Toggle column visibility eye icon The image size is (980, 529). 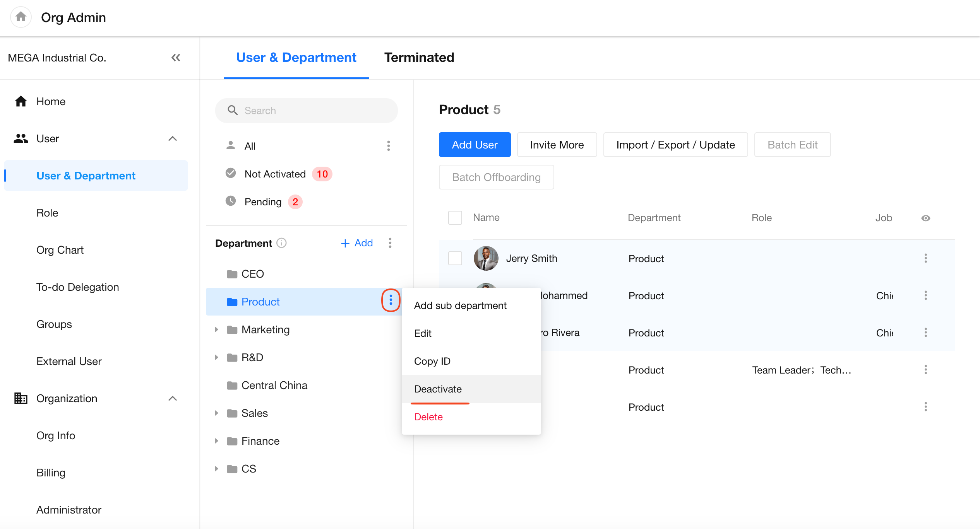click(x=925, y=218)
